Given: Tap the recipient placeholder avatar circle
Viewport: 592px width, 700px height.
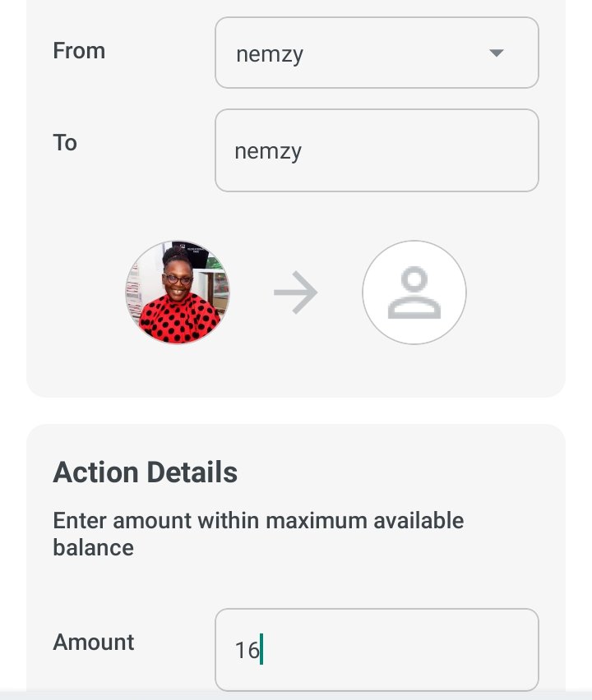Looking at the screenshot, I should pos(414,292).
